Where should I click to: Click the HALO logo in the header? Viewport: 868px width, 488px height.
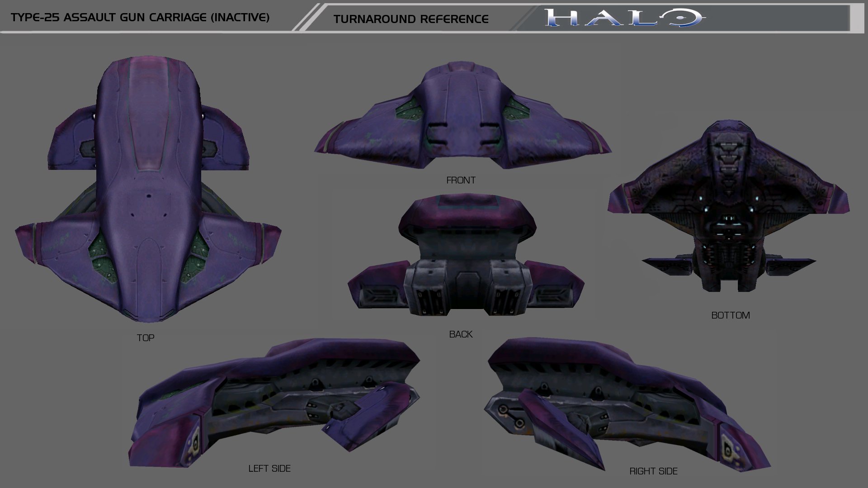pyautogui.click(x=625, y=18)
